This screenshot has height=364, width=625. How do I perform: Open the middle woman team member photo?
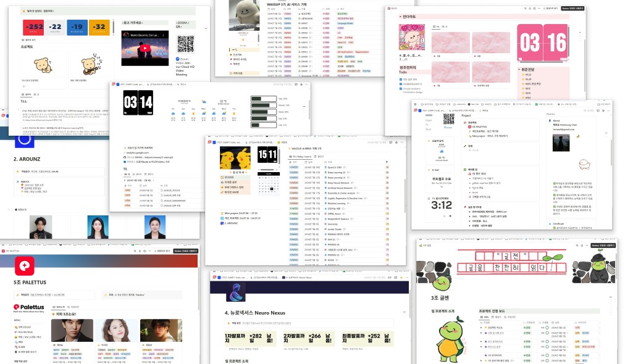tap(98, 227)
